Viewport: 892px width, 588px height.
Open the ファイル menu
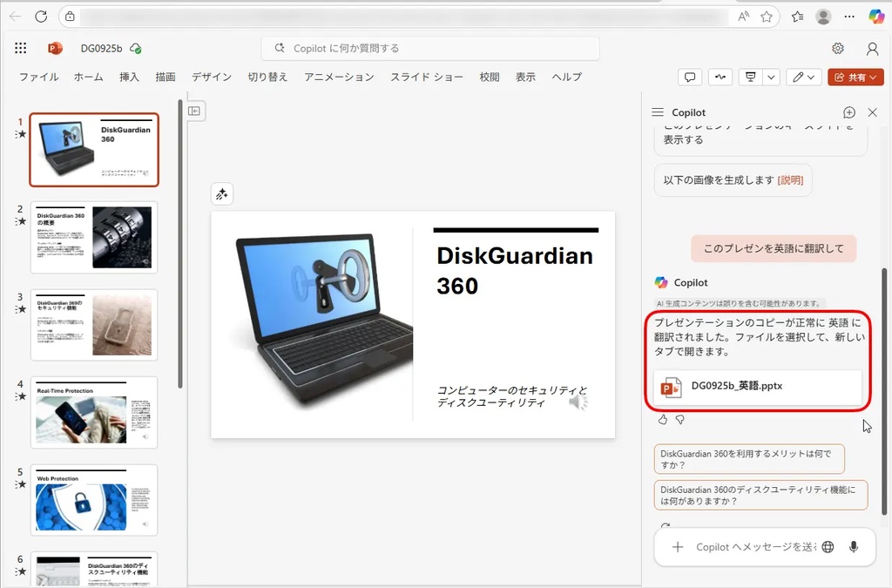pyautogui.click(x=38, y=77)
